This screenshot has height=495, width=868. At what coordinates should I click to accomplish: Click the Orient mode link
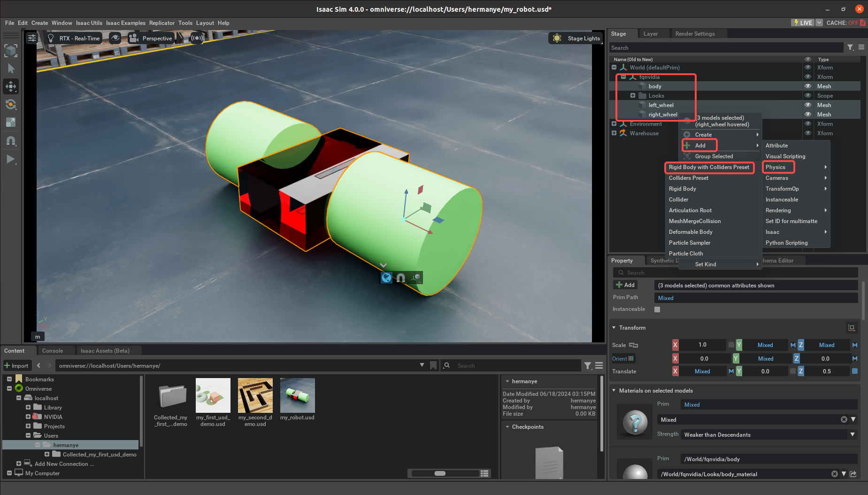click(x=623, y=359)
